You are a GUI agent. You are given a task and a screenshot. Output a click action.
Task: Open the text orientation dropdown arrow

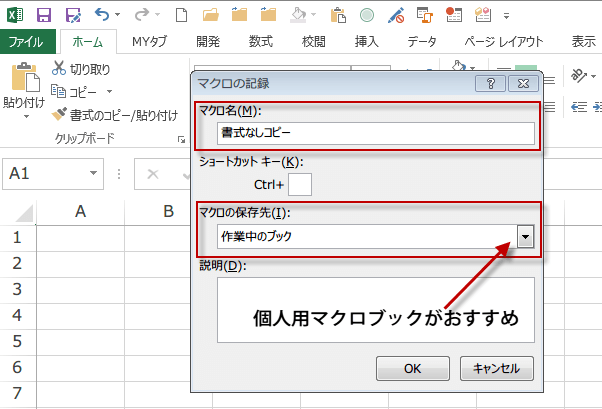[594, 76]
